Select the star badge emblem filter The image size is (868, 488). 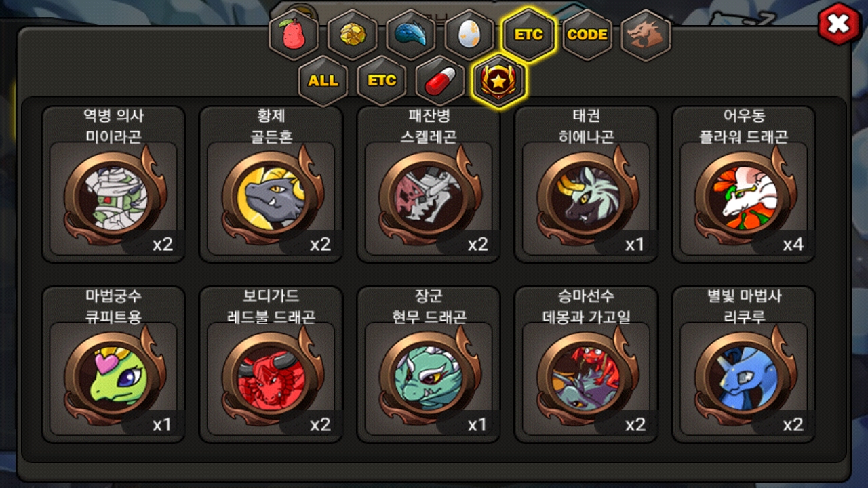click(x=499, y=81)
